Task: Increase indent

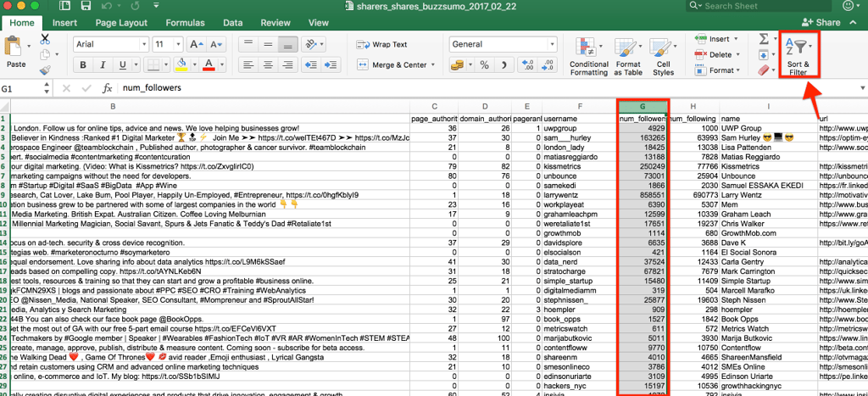Action: (331, 64)
